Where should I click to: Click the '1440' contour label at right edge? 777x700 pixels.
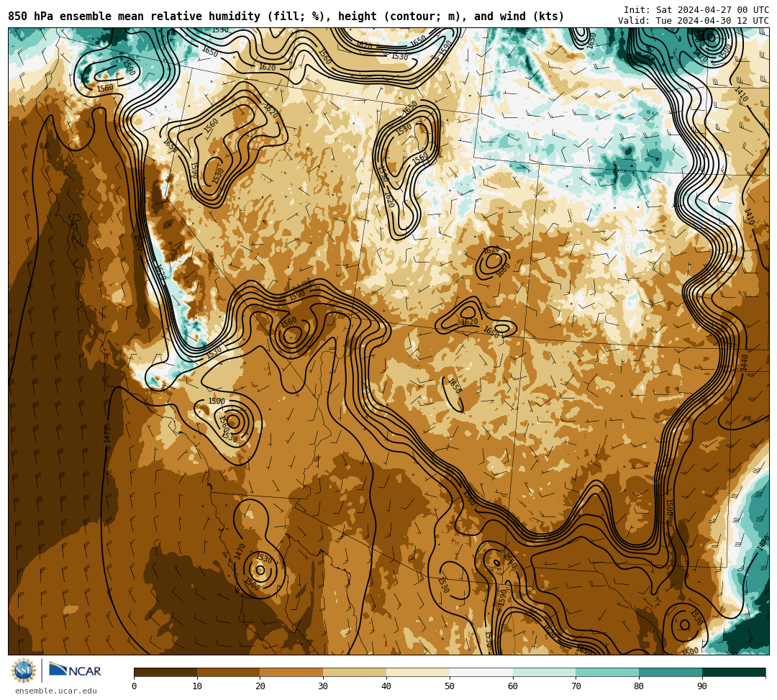click(745, 363)
